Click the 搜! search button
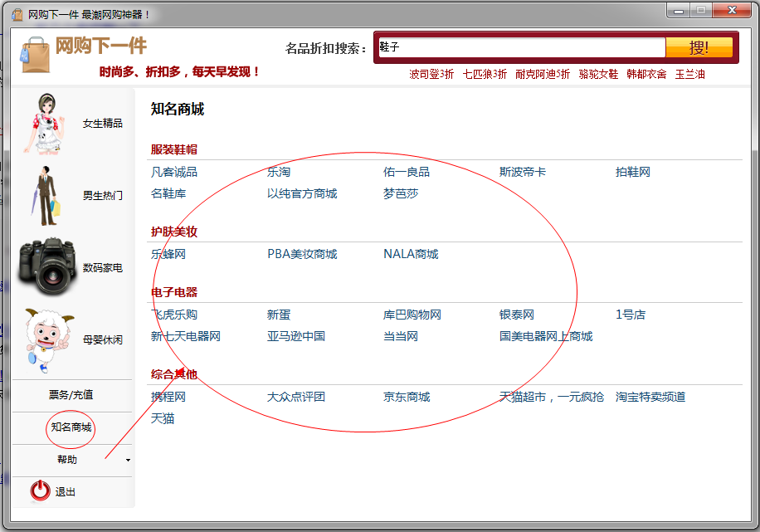This screenshot has height=532, width=760. (699, 47)
